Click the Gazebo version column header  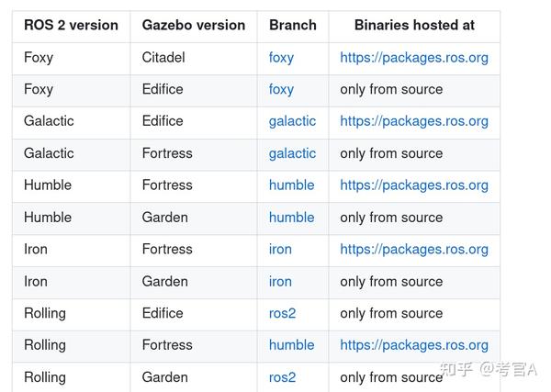tap(193, 26)
